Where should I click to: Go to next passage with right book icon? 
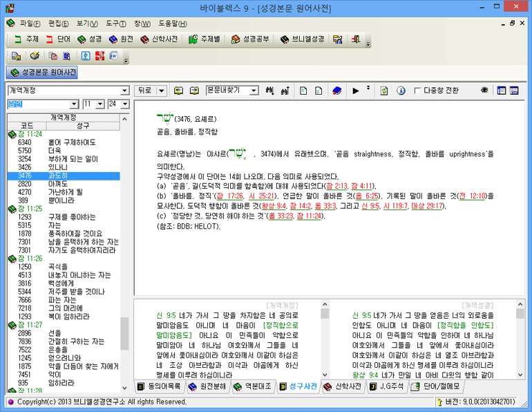click(x=194, y=91)
